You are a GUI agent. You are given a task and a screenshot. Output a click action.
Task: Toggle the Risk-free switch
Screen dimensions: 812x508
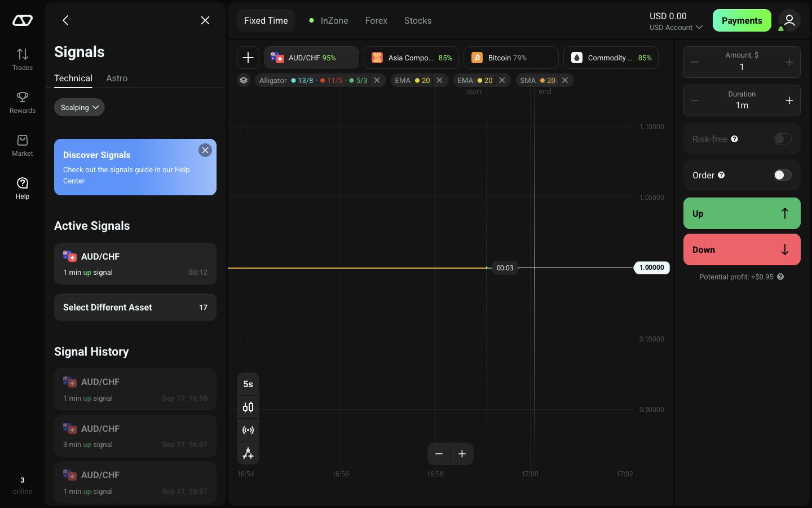tap(782, 139)
